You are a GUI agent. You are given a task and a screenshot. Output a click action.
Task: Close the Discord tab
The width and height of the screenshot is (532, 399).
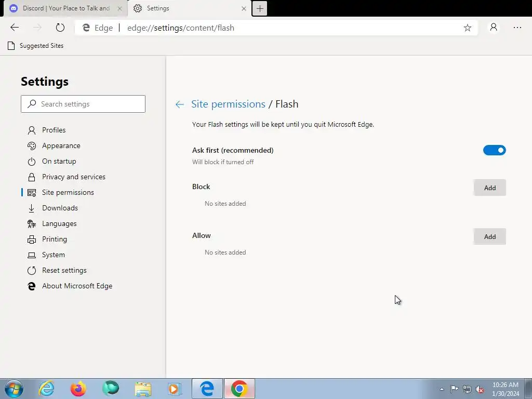click(119, 9)
